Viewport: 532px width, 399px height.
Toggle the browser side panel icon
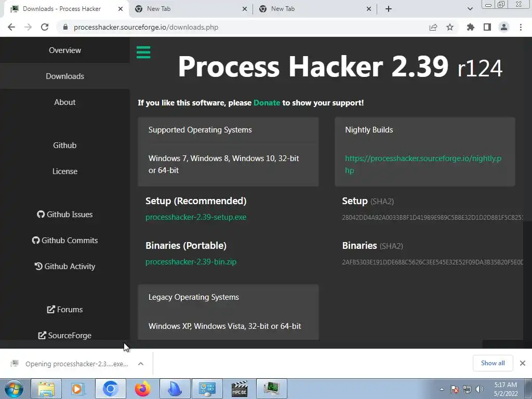pos(487,27)
